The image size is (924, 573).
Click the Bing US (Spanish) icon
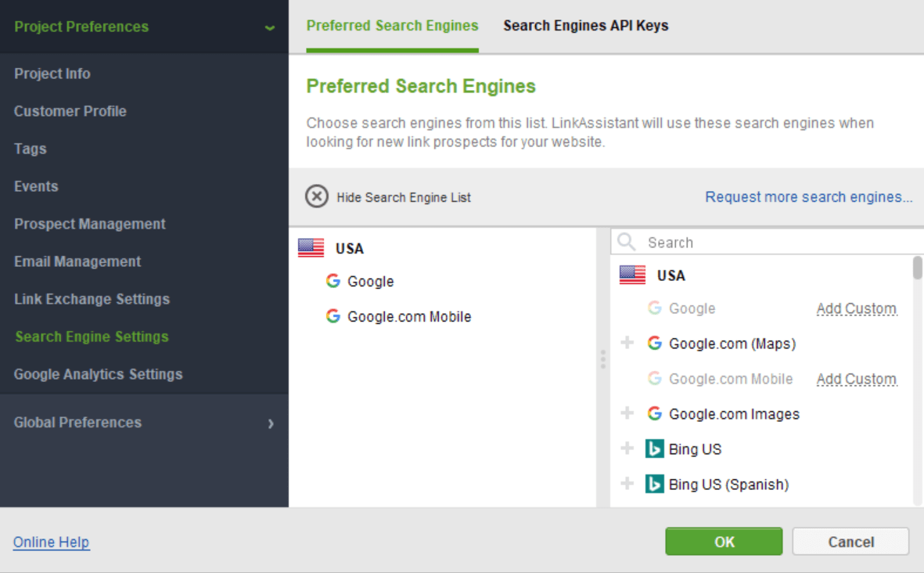coord(656,484)
